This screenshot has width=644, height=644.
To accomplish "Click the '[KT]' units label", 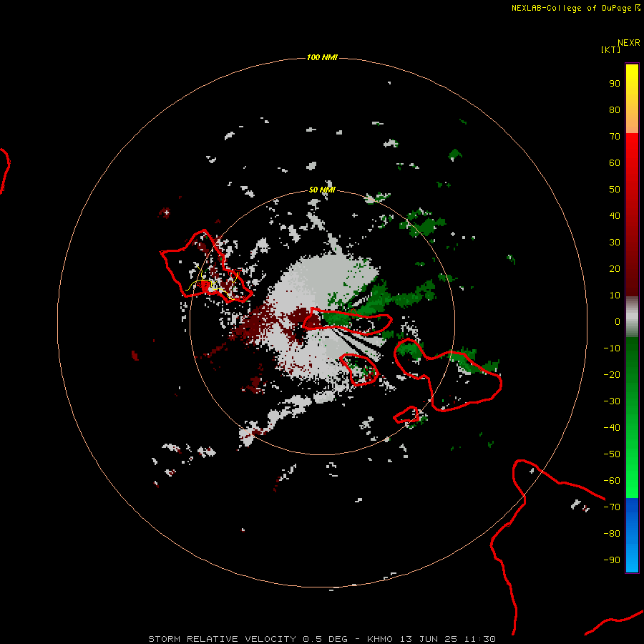I will (x=610, y=49).
